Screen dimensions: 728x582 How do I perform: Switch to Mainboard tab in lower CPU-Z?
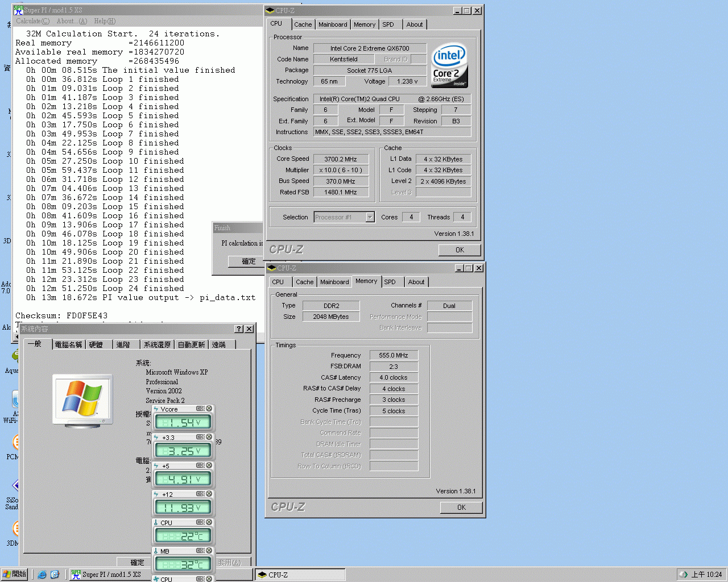(x=334, y=282)
